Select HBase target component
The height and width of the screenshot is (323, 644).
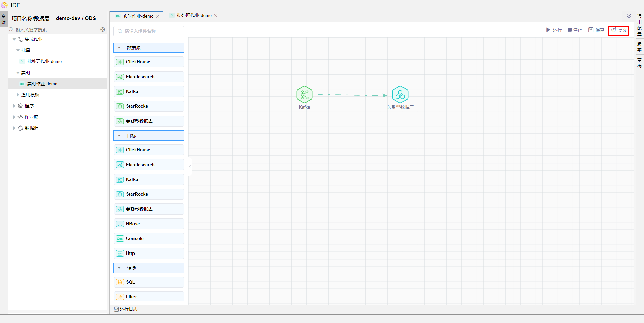(x=149, y=224)
